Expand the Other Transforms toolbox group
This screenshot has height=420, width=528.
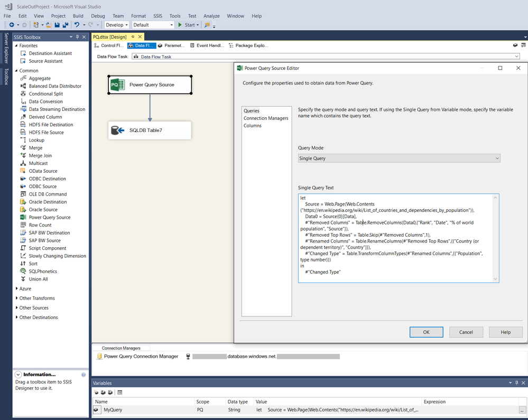[x=16, y=298]
